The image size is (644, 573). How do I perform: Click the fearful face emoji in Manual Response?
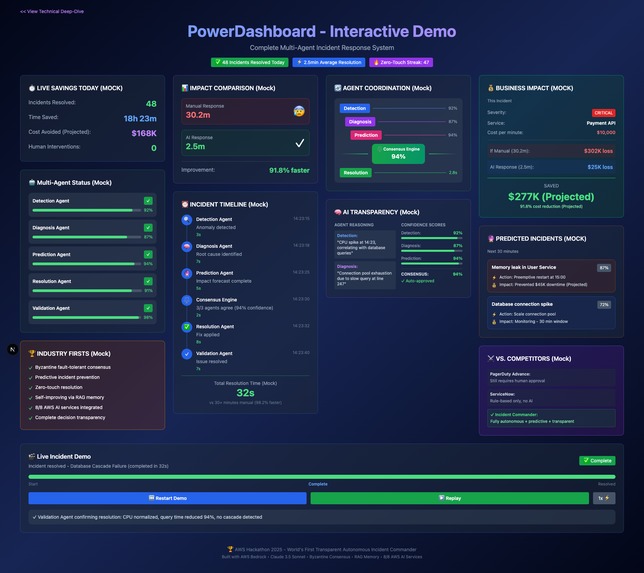pos(299,111)
